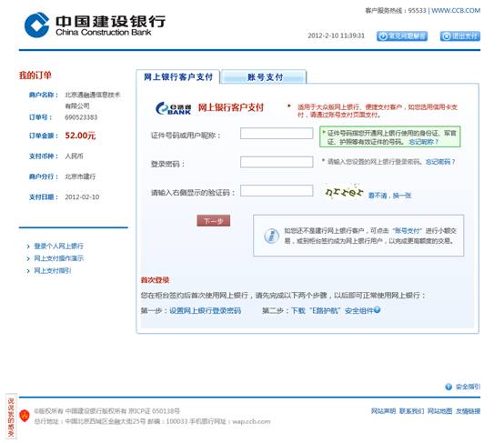Click help icon after 安全组件
This screenshot has height=443, width=504.
pos(377,310)
